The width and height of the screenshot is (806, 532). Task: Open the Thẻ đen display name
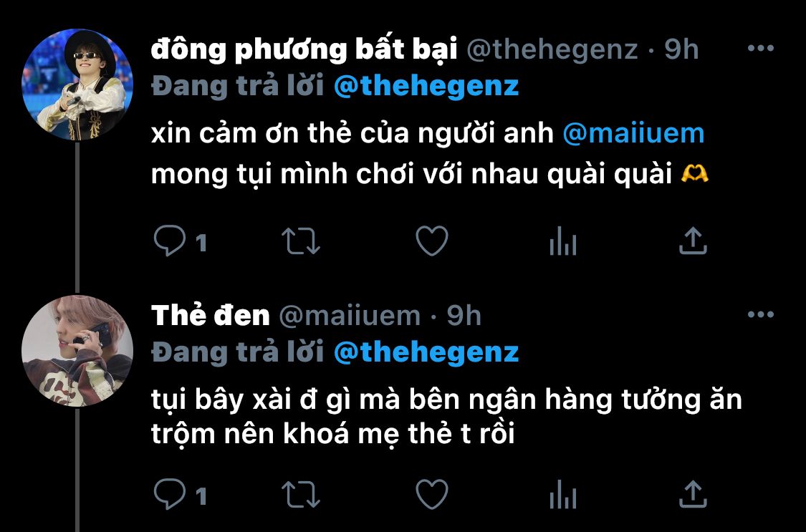point(210,315)
